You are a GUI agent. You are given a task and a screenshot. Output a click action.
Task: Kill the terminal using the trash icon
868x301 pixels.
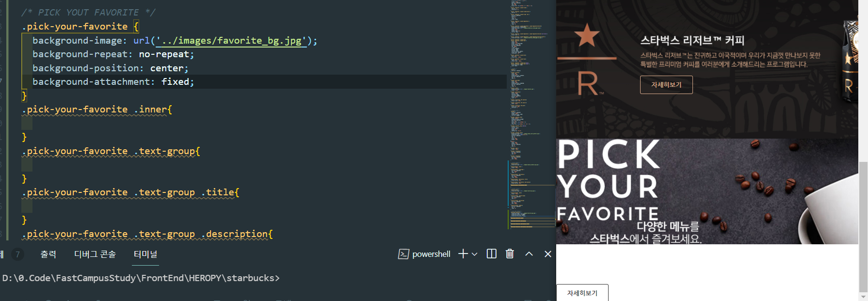(510, 253)
